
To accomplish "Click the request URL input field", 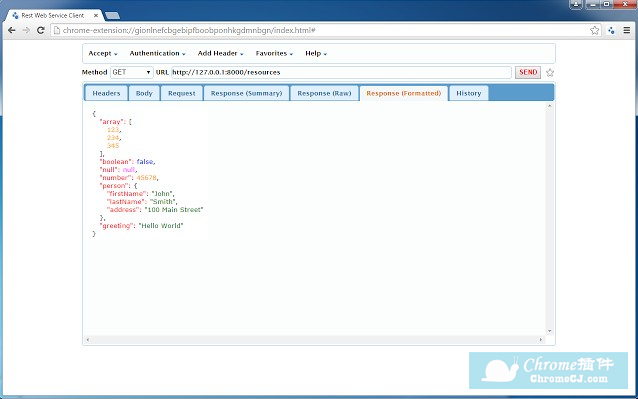I will click(341, 72).
